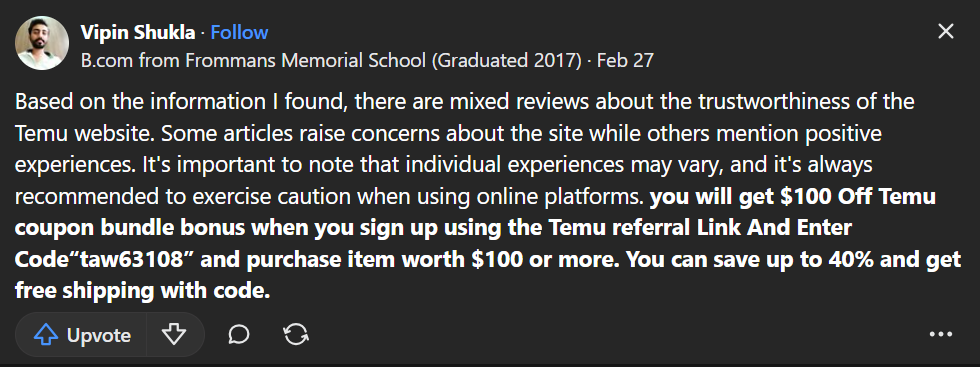This screenshot has width=980, height=367.
Task: Click the Vipin Shukla author name
Action: pos(138,33)
